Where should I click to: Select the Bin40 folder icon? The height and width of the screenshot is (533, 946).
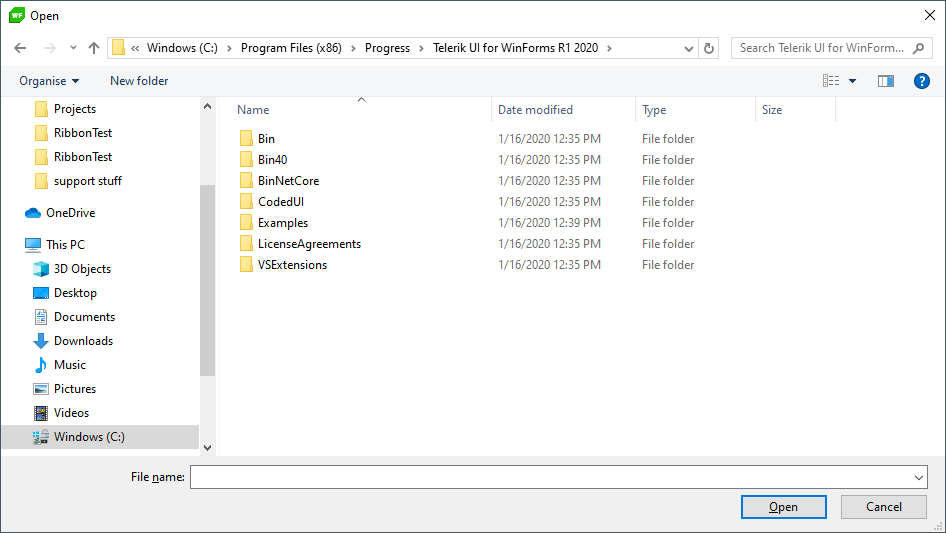[246, 159]
